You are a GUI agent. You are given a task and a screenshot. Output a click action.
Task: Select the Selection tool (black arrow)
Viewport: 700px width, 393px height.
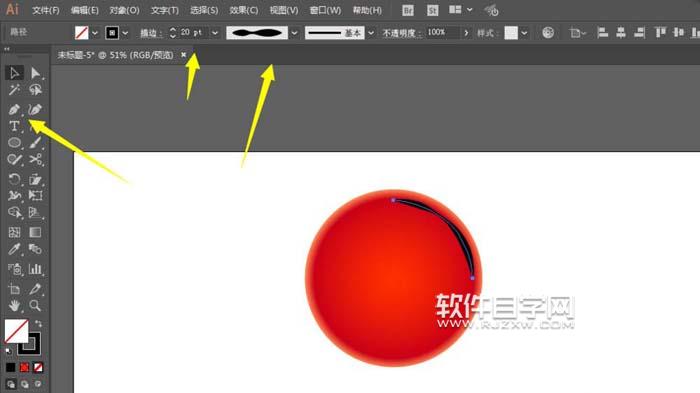(x=14, y=73)
